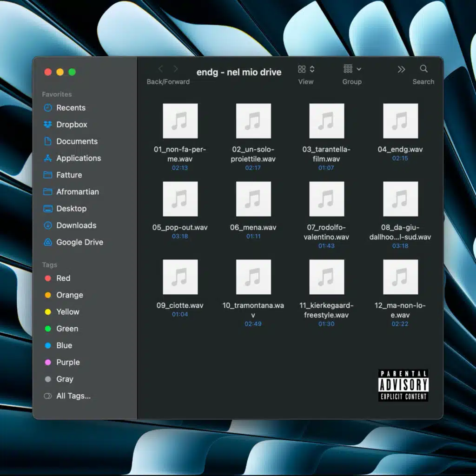The width and height of the screenshot is (476, 476).
Task: Show more toolbar items via double chevron
Action: coord(401,69)
